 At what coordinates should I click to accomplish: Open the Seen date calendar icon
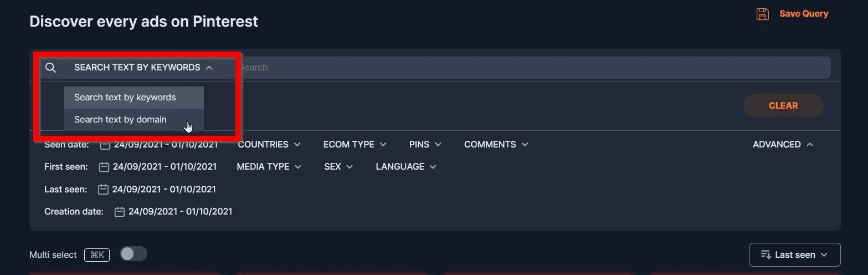pyautogui.click(x=105, y=145)
